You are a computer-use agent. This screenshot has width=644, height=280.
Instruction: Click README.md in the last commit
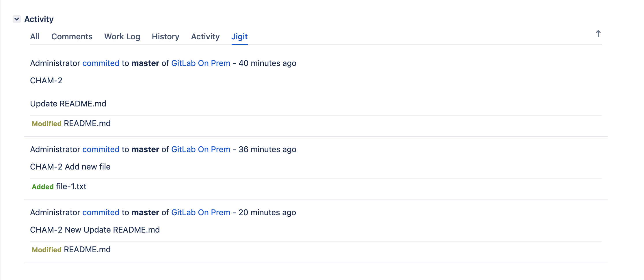87,250
